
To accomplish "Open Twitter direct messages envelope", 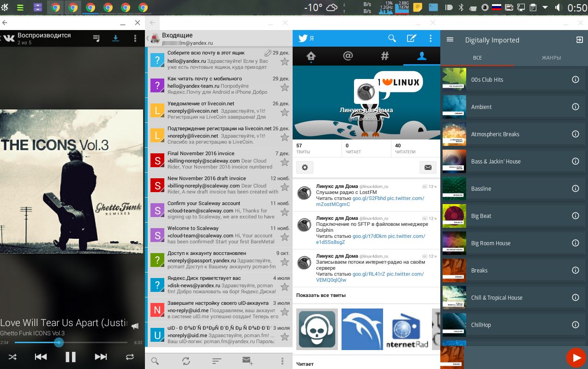I will coord(428,167).
